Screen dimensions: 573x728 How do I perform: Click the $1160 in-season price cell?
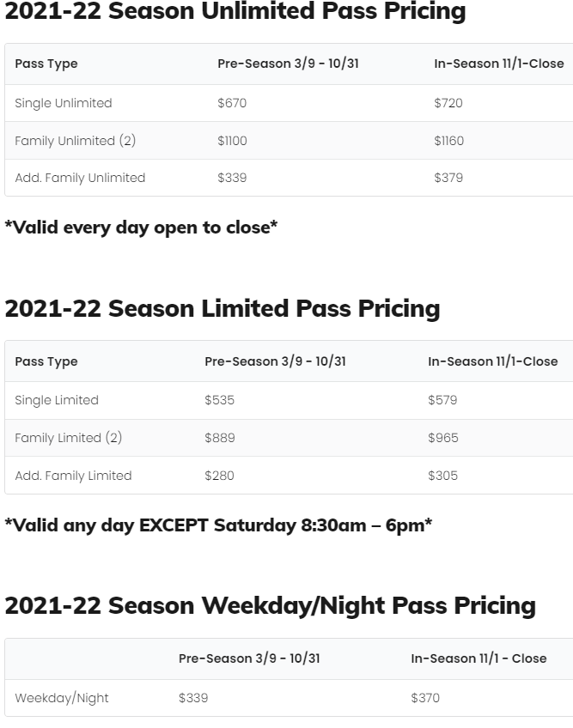pyautogui.click(x=448, y=141)
